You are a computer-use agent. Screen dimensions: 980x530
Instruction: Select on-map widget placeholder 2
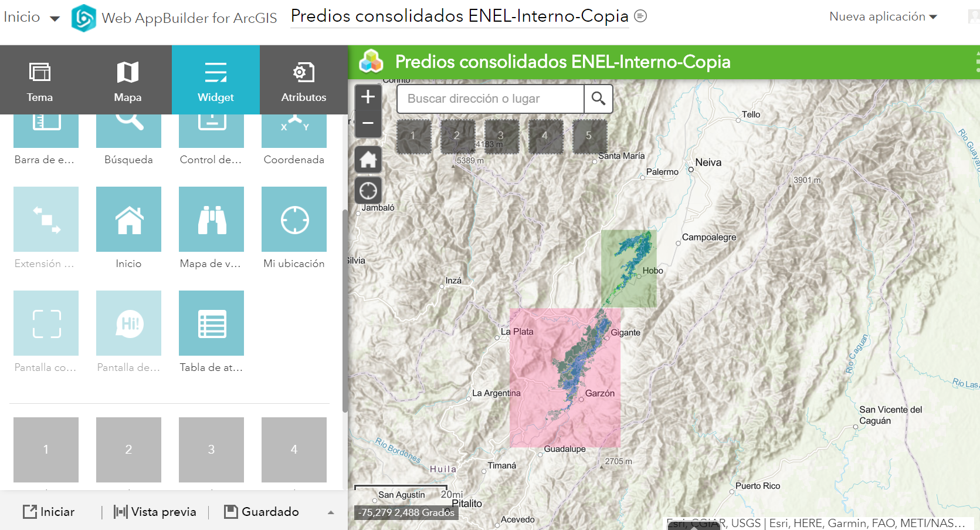click(457, 136)
